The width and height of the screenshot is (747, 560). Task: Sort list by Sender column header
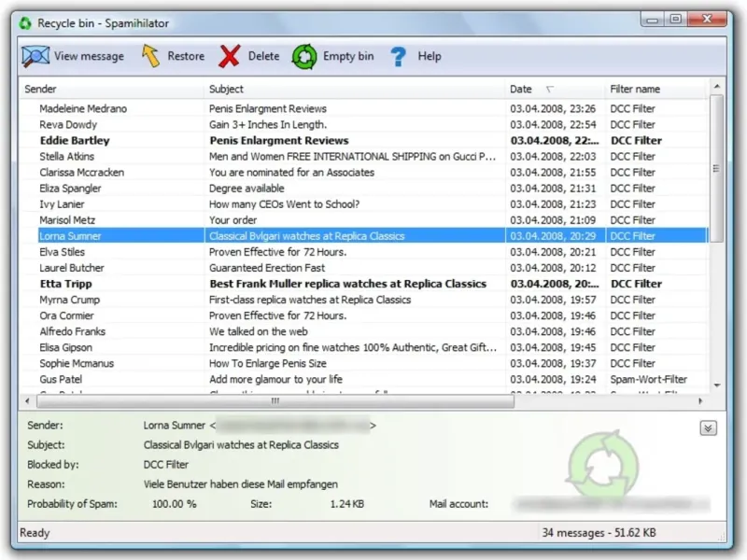112,89
